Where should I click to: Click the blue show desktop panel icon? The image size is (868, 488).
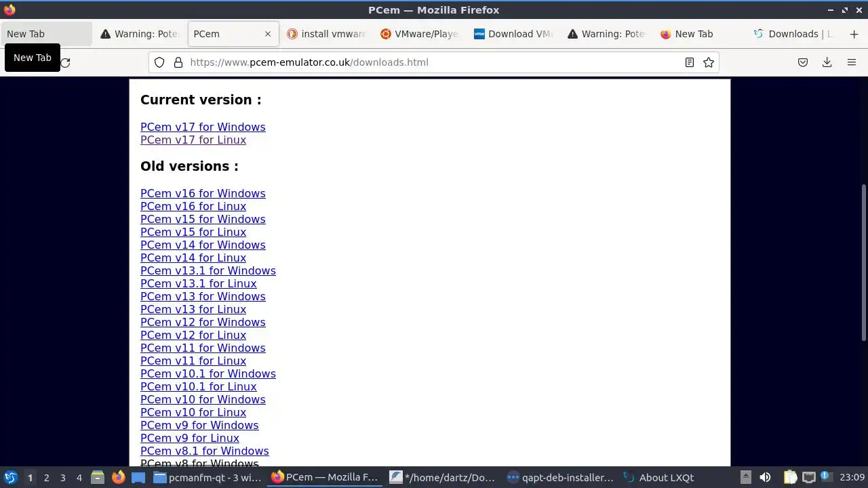tap(138, 477)
